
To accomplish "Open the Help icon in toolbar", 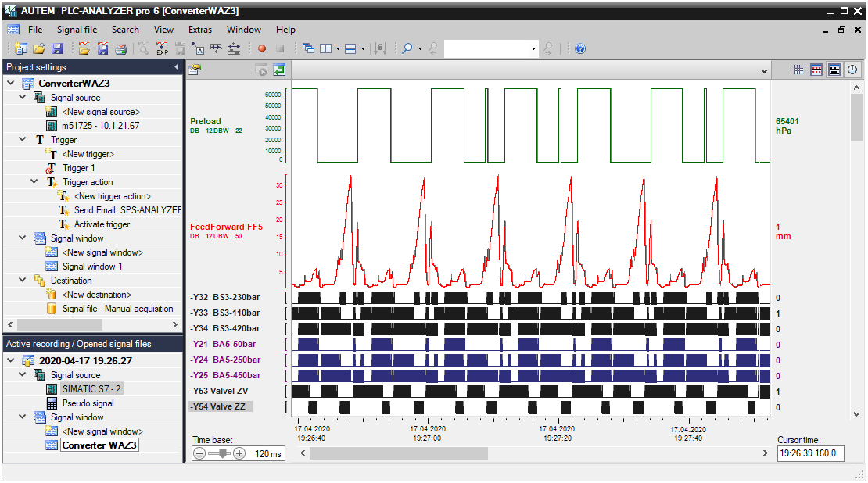I will click(x=580, y=48).
